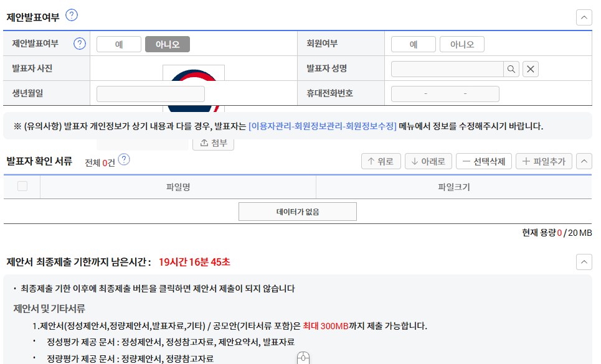This screenshot has width=601, height=364.
Task: Focus the 발표자 성명 input field
Action: [x=447, y=69]
